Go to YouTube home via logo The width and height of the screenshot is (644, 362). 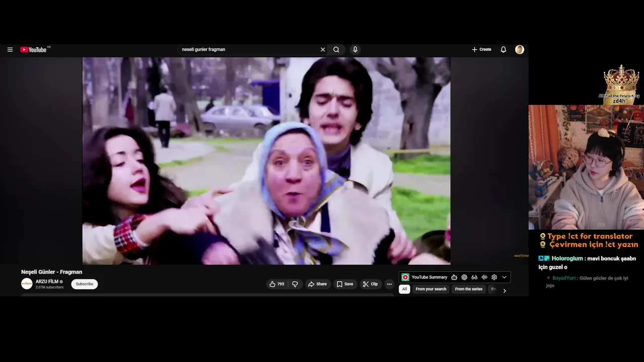[x=34, y=50]
